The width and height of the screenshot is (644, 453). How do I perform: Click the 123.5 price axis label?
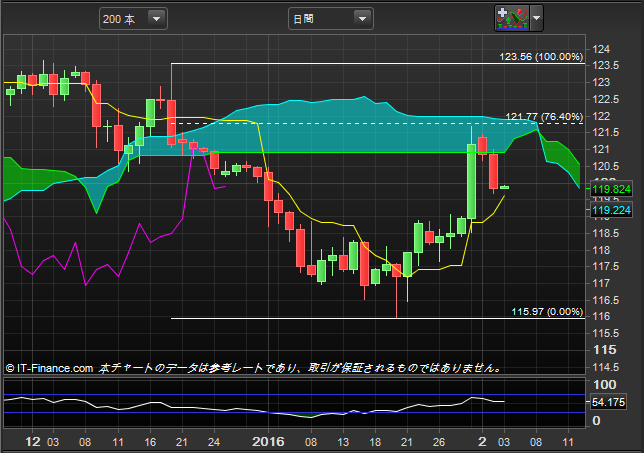(x=605, y=66)
